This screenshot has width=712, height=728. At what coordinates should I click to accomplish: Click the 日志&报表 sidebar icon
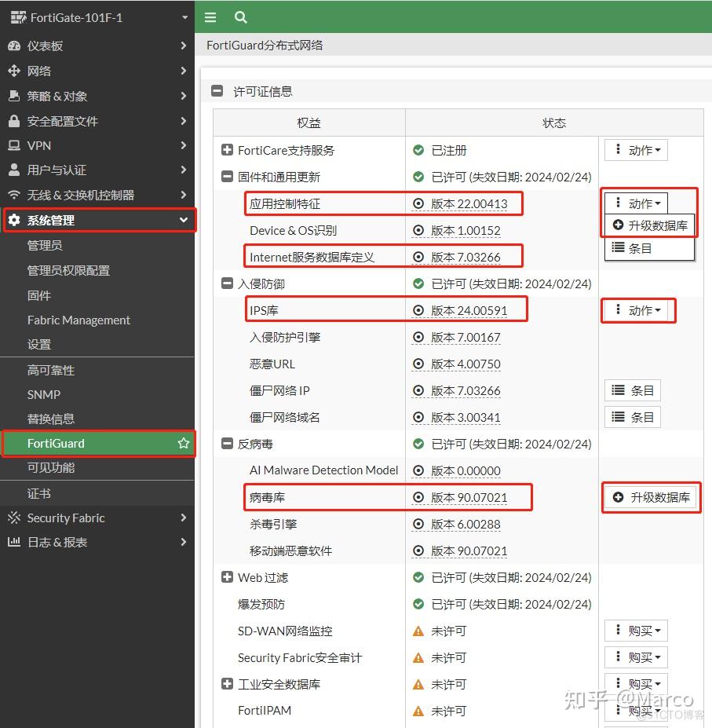coord(13,543)
